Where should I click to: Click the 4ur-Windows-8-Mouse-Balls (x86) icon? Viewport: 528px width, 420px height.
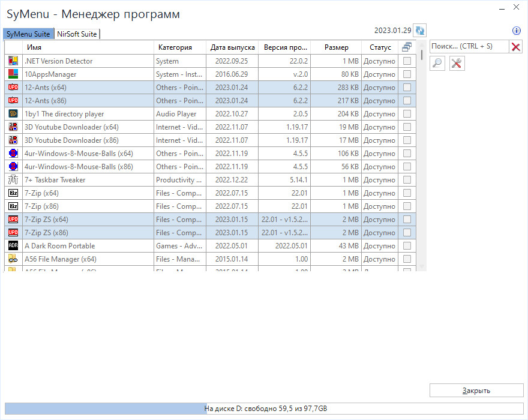(13, 166)
